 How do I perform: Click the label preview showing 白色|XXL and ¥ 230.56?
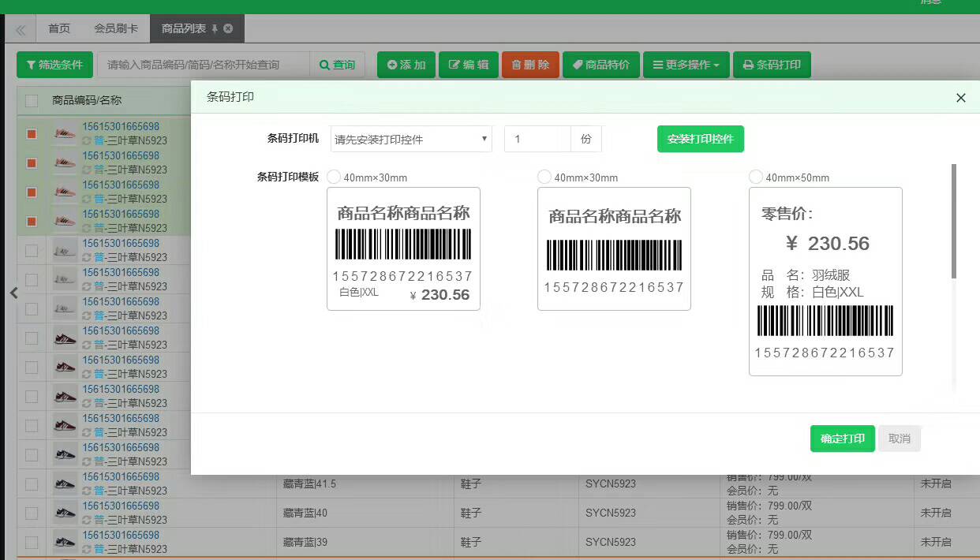403,248
